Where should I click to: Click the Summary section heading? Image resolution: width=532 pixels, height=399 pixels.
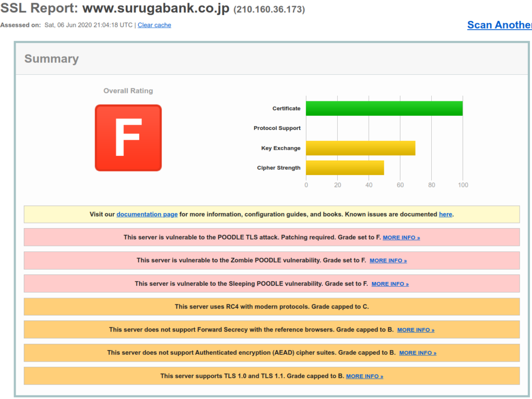(x=51, y=59)
